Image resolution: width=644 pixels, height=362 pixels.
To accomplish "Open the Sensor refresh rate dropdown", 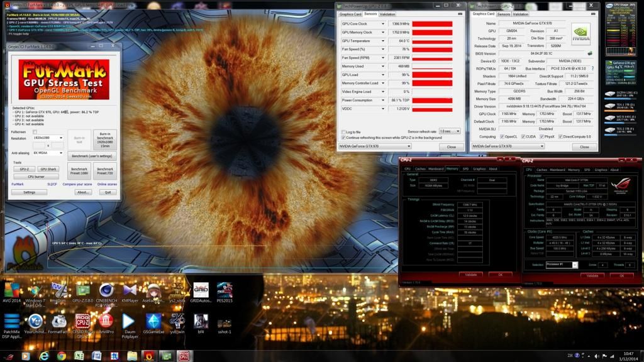I will click(450, 131).
